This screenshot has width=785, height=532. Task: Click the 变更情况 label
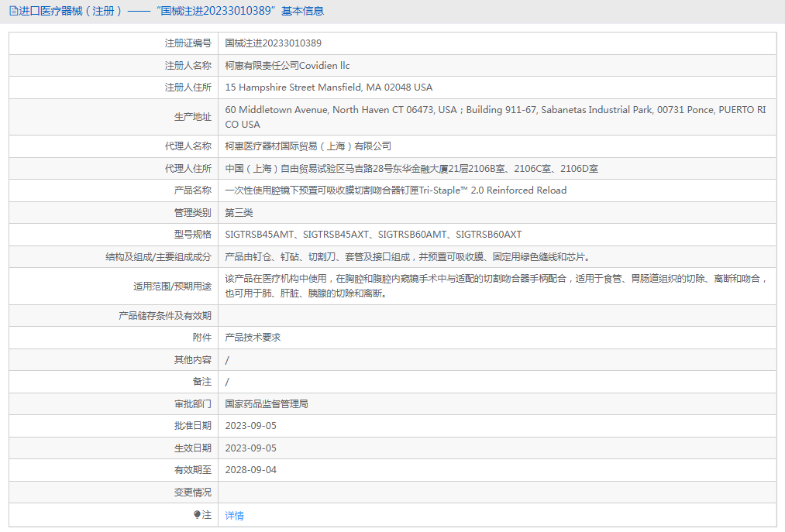[193, 493]
